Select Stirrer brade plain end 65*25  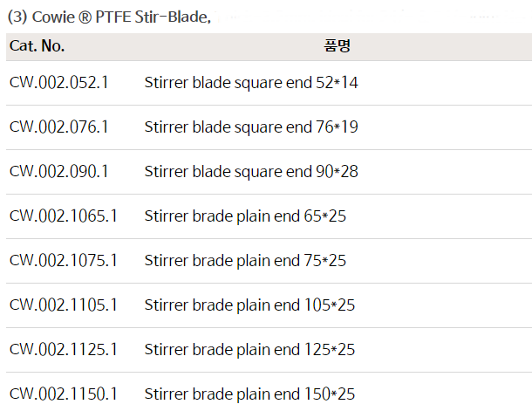coord(245,216)
